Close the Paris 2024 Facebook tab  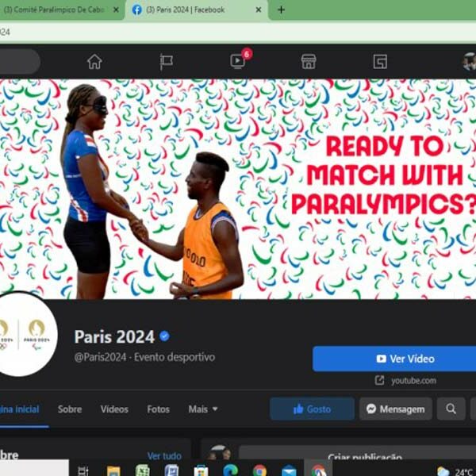point(259,10)
